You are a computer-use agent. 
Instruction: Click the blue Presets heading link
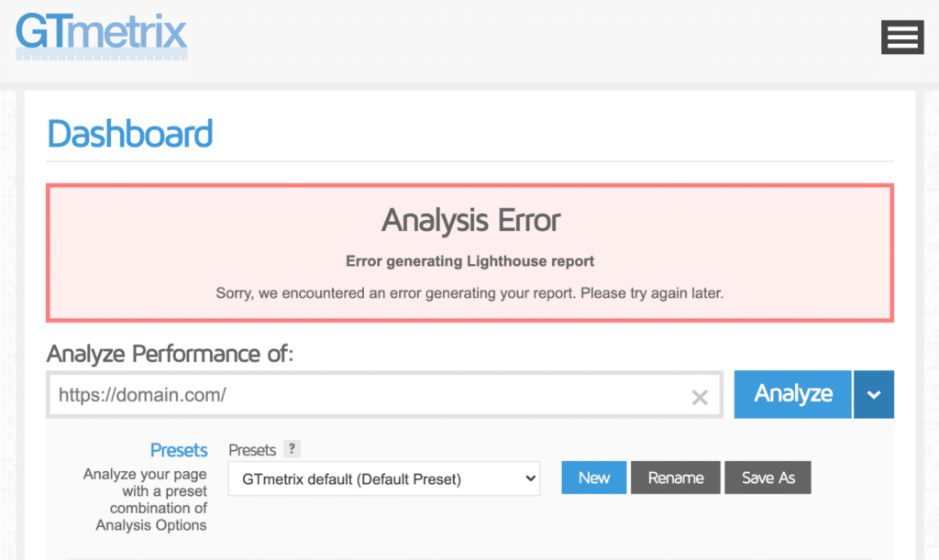tap(179, 450)
